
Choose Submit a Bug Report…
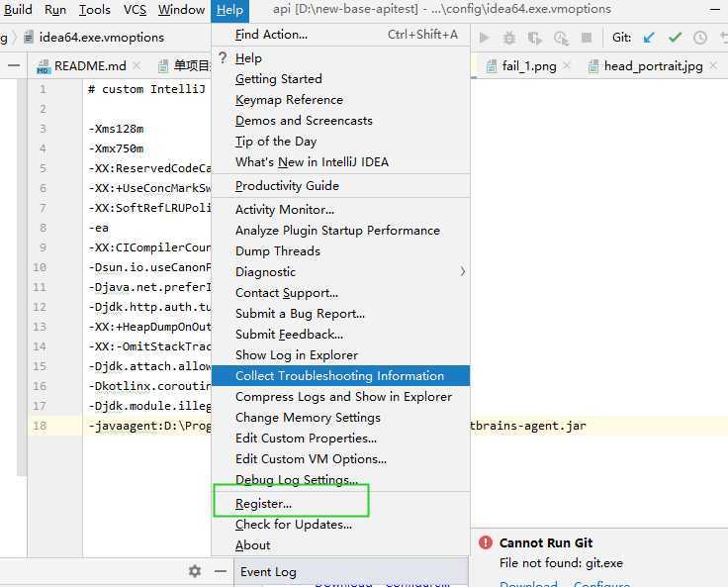pos(340,314)
